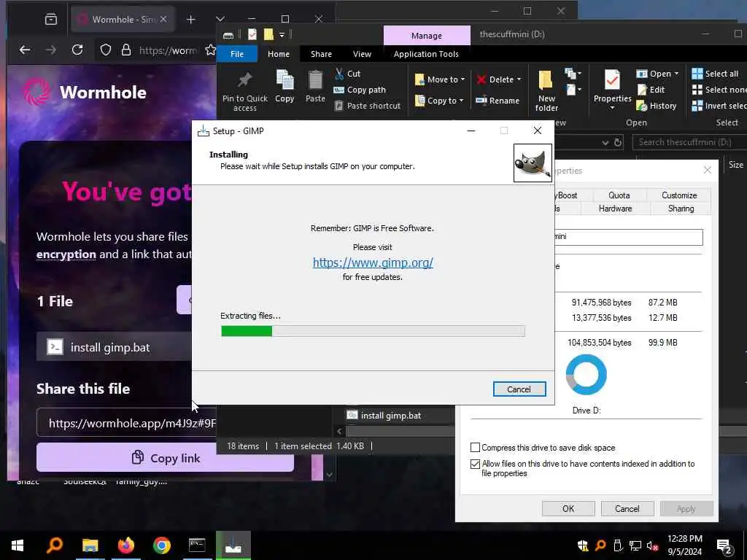The height and width of the screenshot is (560, 747).
Task: Click Firefox back arrow button
Action: pos(25,50)
